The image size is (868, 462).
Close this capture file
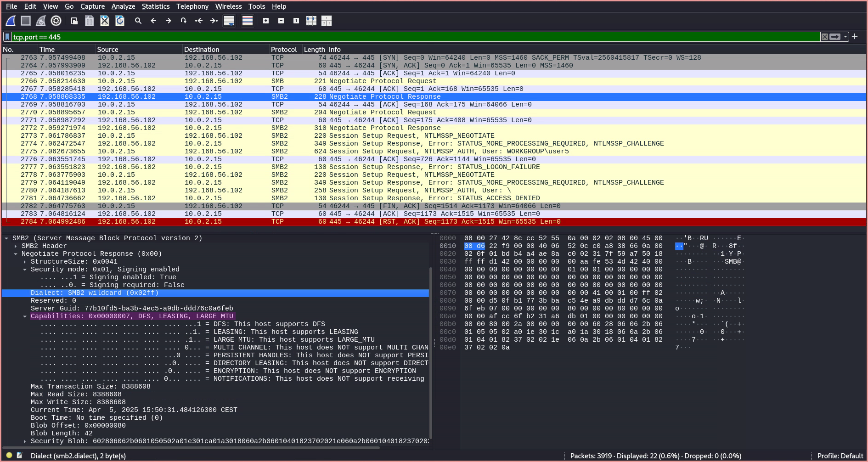[x=105, y=21]
